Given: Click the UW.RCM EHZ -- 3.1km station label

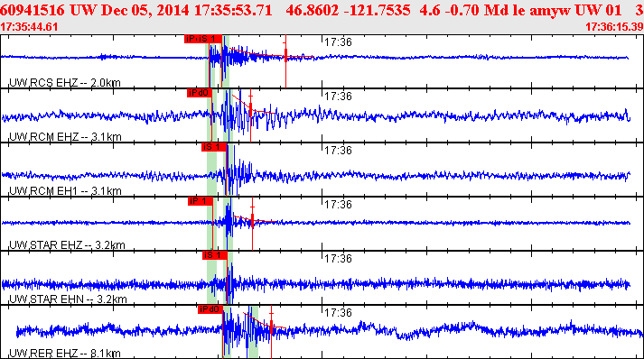Looking at the screenshot, I should (x=65, y=136).
